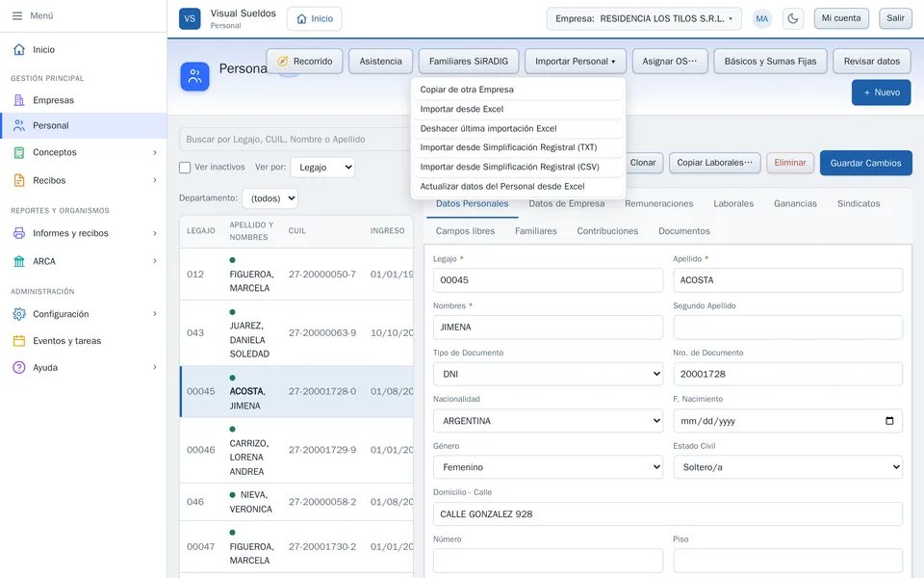This screenshot has width=924, height=578.
Task: Click the ARCA bank building icon
Action: [19, 261]
